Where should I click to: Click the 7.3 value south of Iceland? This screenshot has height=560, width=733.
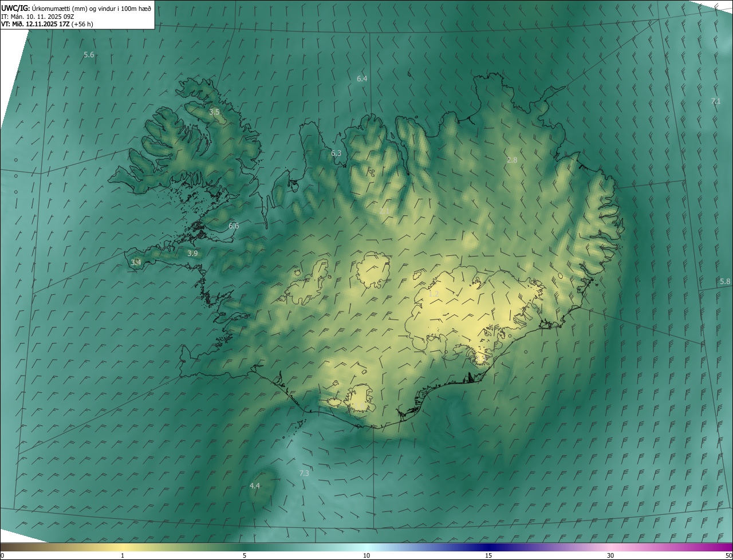tap(304, 474)
